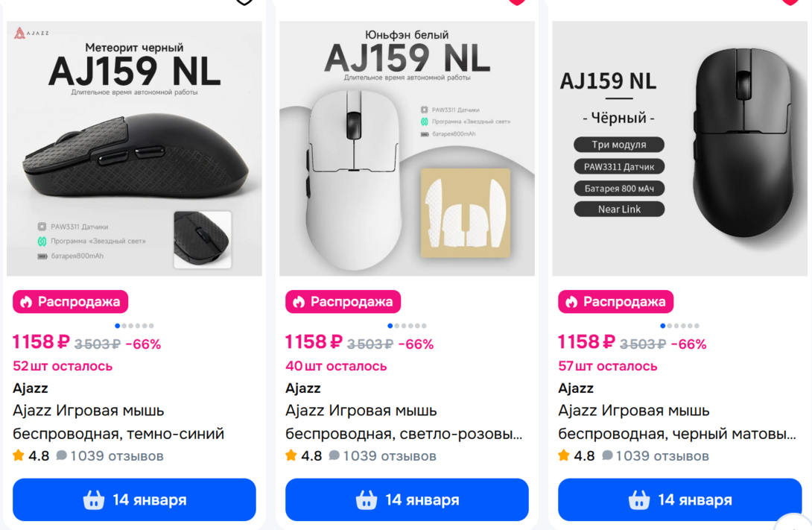
Task: Select first carousel dot under dark-blue mouse image
Action: 118,326
